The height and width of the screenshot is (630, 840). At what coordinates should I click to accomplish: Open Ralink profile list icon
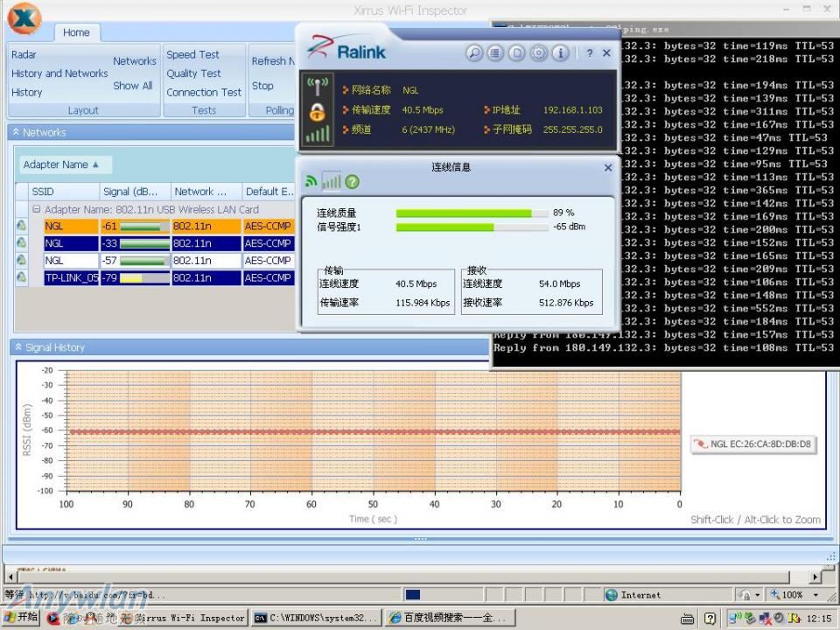pos(495,53)
